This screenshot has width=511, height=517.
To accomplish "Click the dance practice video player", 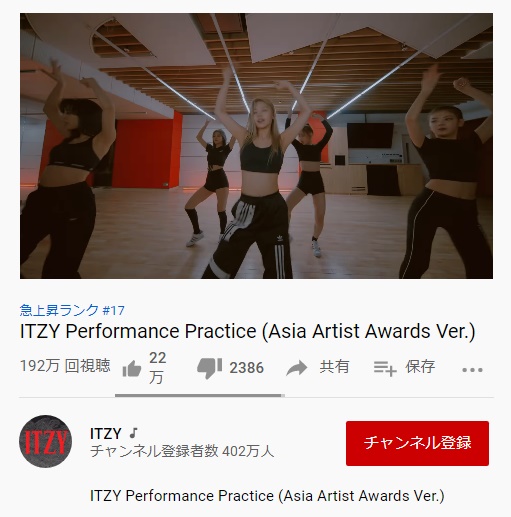I will click(256, 146).
